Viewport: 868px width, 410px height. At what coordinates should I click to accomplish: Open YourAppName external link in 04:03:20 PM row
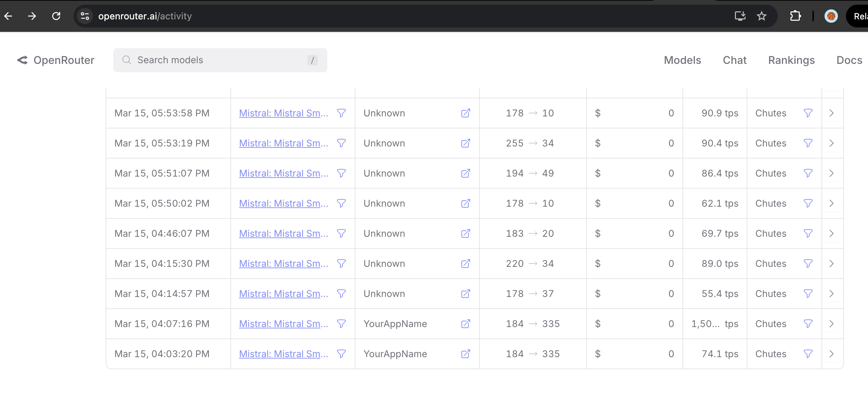465,354
